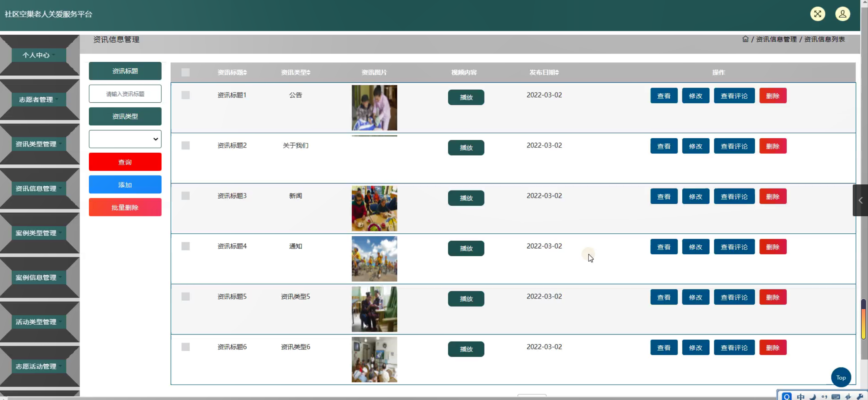Open the 资讯类型 filter dropdown

click(x=125, y=139)
